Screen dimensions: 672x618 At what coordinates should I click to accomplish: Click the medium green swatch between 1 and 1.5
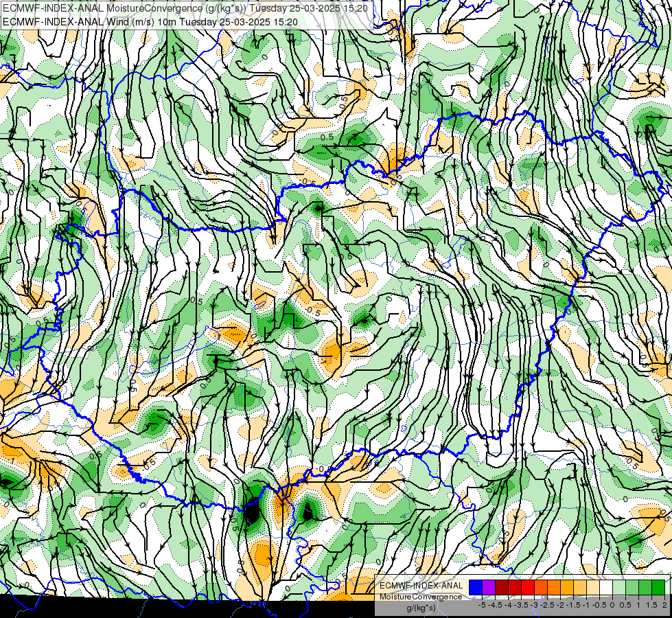pos(645,588)
